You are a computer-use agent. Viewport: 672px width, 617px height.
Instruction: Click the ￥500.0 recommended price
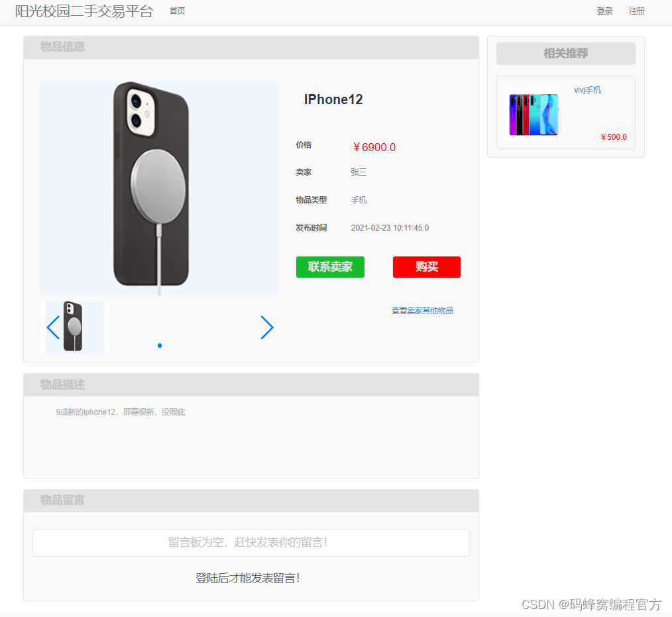(x=613, y=137)
